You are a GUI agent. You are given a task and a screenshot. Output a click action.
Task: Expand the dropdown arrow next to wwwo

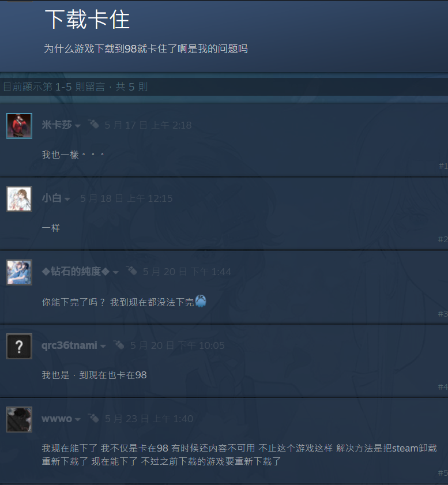78,419
